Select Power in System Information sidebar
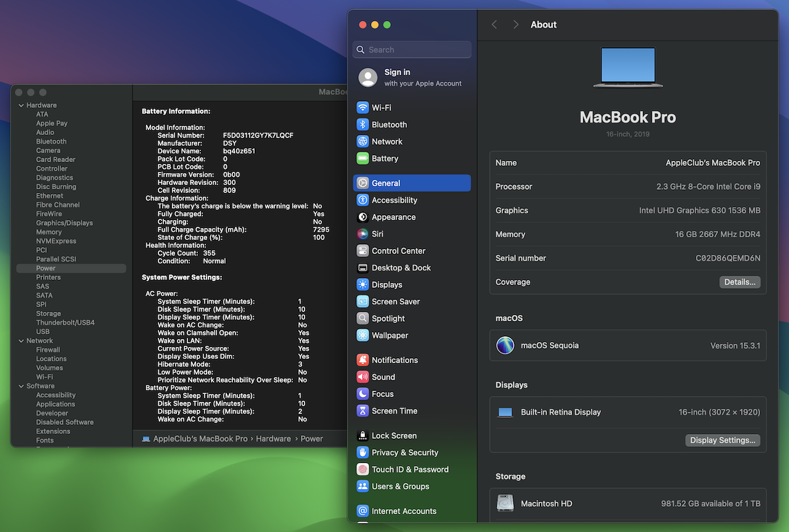The height and width of the screenshot is (532, 789). [x=72, y=268]
